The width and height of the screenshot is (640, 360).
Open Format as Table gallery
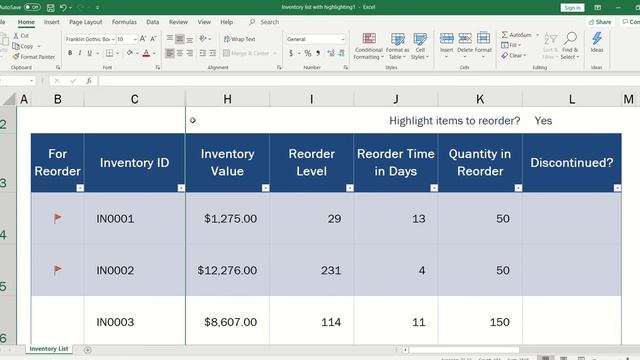click(397, 46)
